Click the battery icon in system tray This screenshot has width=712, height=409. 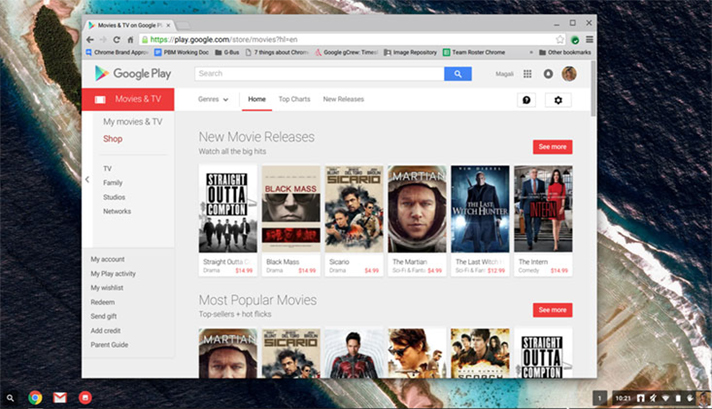(x=678, y=398)
